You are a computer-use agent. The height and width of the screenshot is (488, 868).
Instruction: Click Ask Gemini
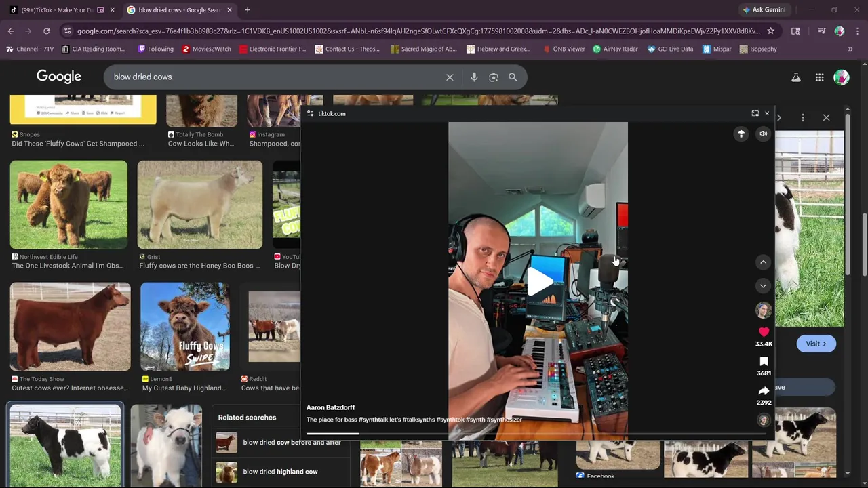coord(764,10)
